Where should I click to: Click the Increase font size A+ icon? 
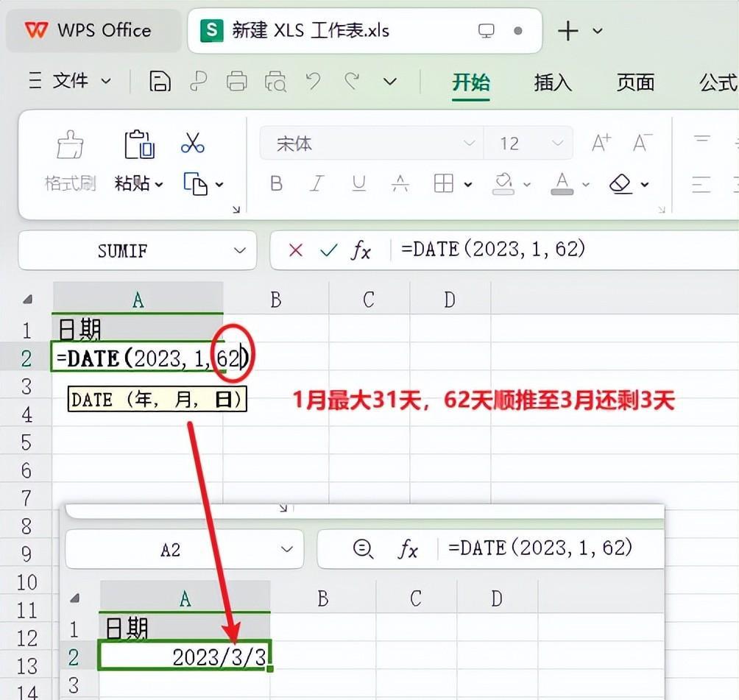point(601,142)
